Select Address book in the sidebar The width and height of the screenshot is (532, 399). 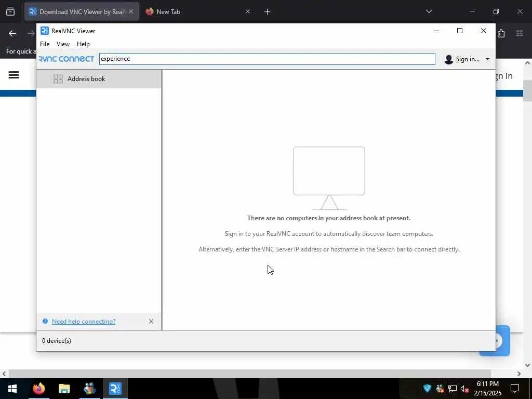[98, 79]
